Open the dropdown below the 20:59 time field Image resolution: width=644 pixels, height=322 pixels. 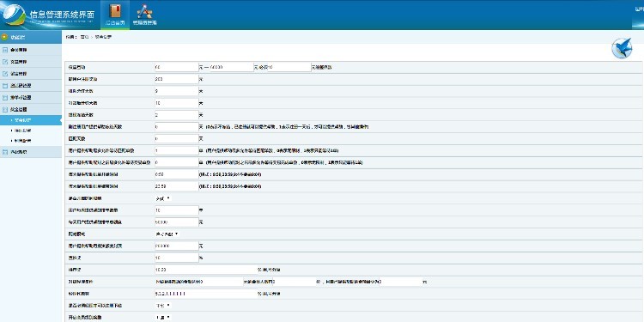point(162,198)
